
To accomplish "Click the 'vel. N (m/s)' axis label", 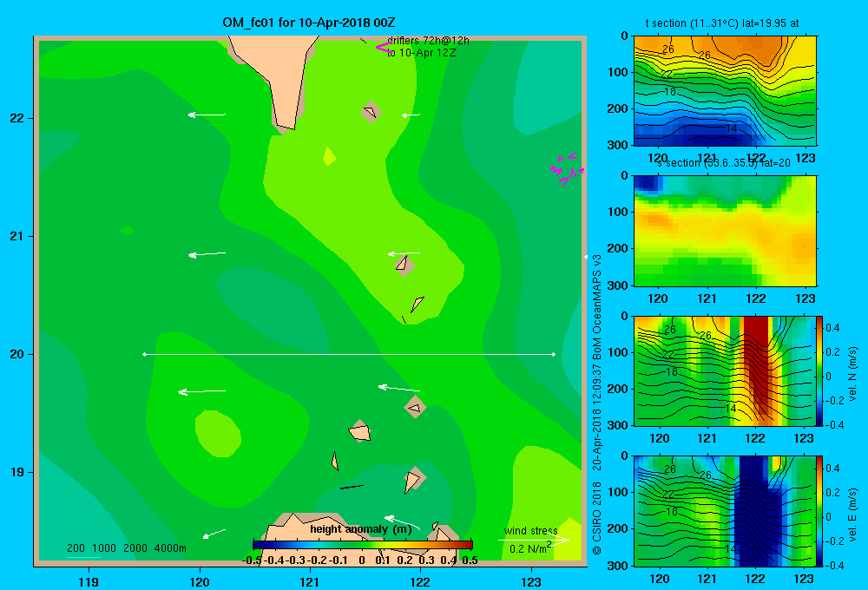I will point(853,374).
